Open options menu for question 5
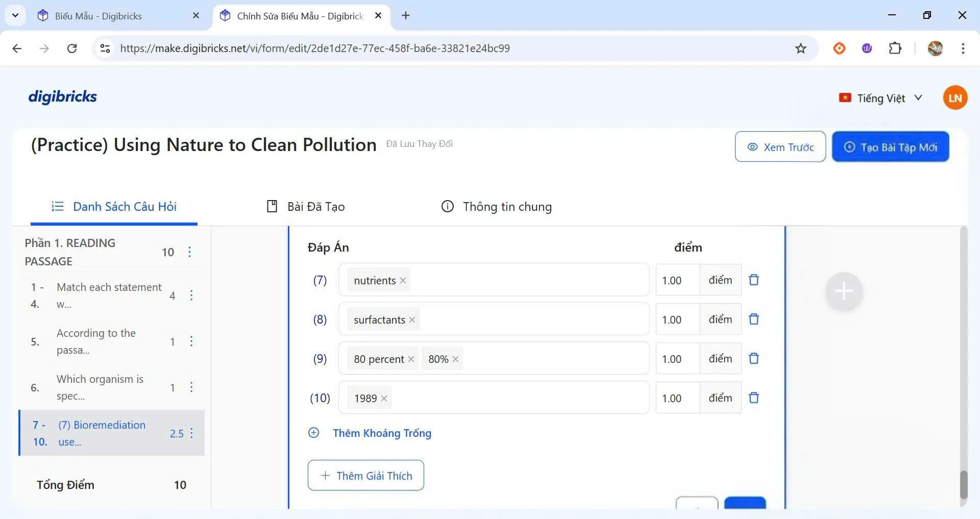Viewport: 980px width, 519px height. pos(191,341)
